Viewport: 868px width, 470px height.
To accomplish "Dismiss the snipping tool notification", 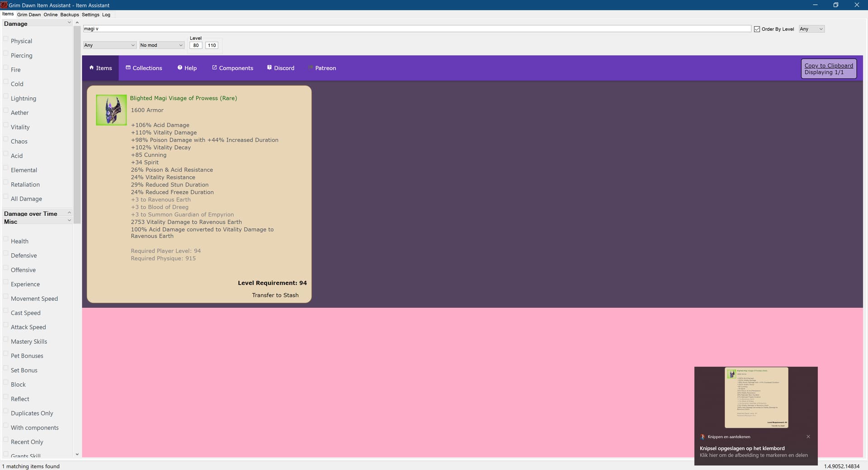I will tap(808, 437).
